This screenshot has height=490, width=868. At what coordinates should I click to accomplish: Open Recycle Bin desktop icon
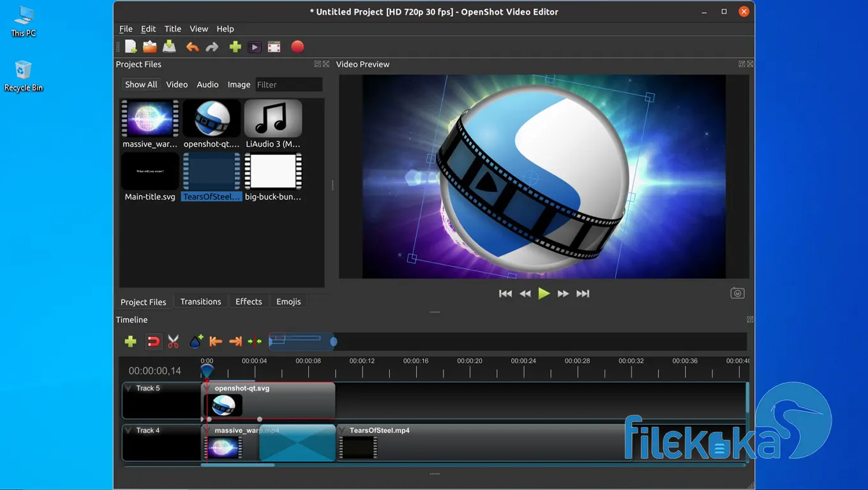pyautogui.click(x=24, y=76)
